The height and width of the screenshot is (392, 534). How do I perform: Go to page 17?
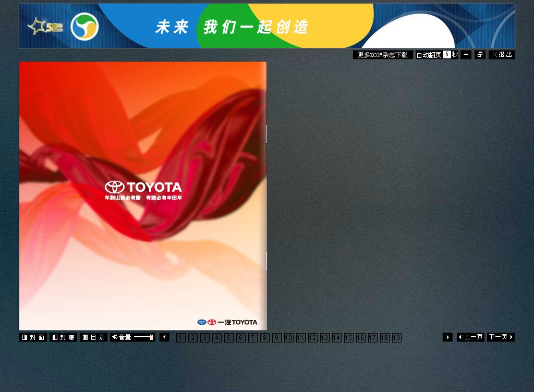tap(372, 338)
